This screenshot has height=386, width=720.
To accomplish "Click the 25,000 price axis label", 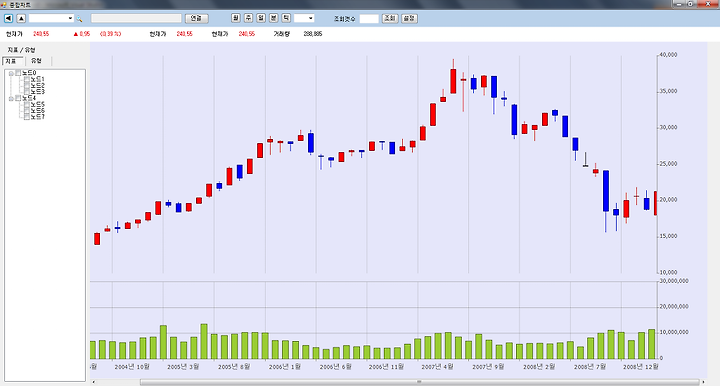I will 668,163.
